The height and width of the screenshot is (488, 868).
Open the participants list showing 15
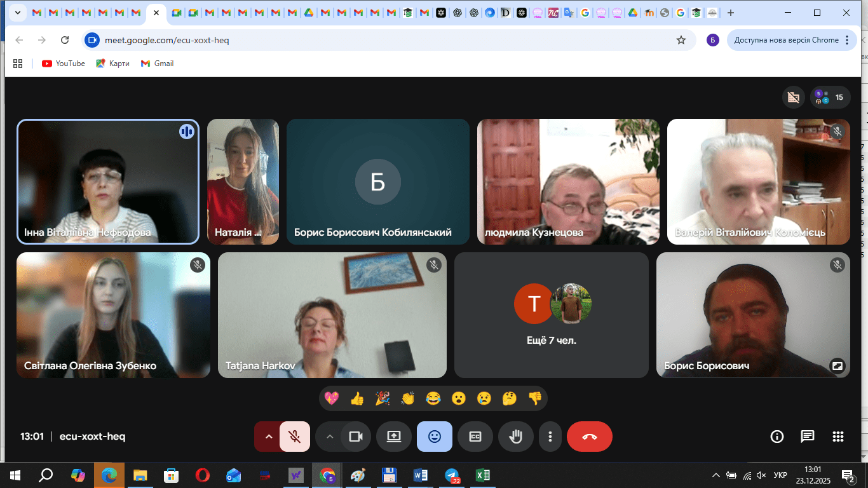click(830, 97)
